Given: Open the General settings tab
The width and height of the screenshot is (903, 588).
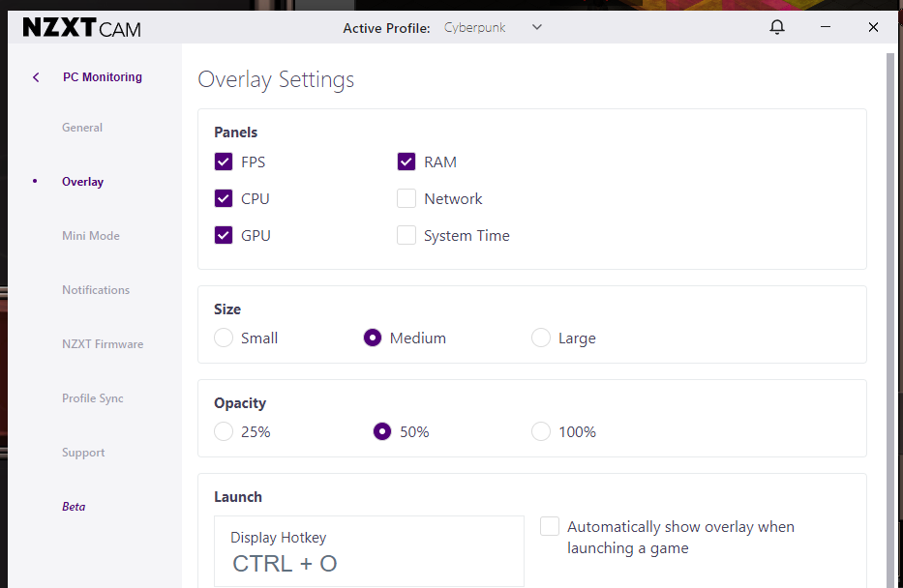Looking at the screenshot, I should pyautogui.click(x=82, y=128).
